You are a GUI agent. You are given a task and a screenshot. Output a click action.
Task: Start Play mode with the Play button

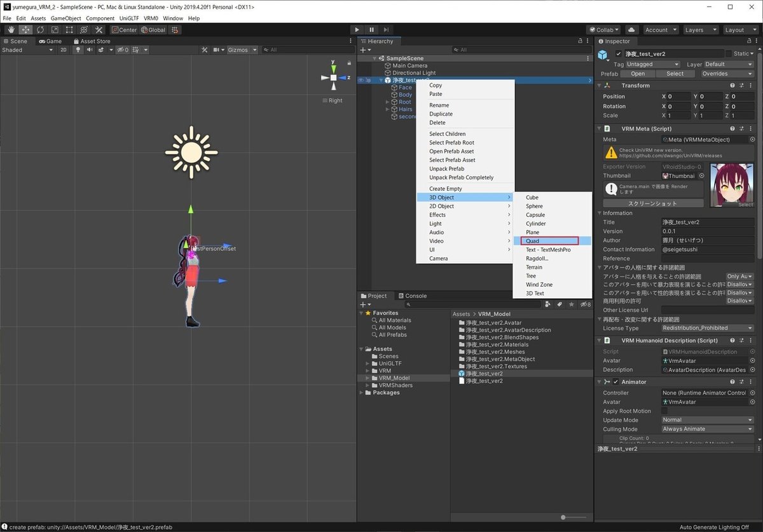click(357, 30)
